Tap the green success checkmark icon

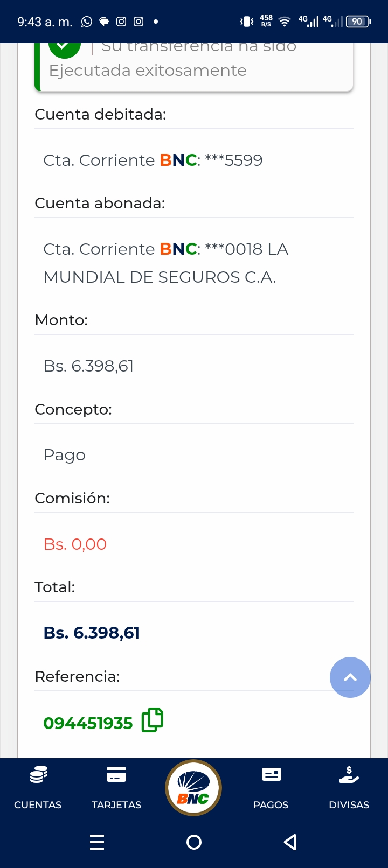click(x=64, y=48)
